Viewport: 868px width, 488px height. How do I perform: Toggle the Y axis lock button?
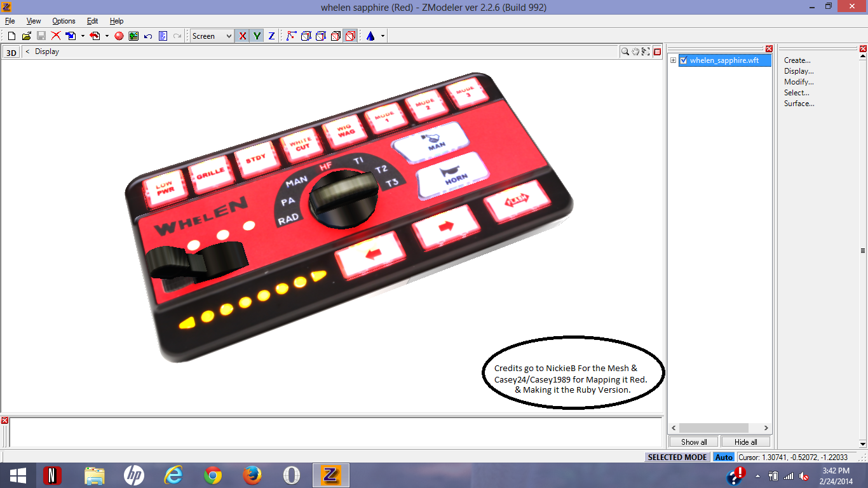pyautogui.click(x=257, y=36)
